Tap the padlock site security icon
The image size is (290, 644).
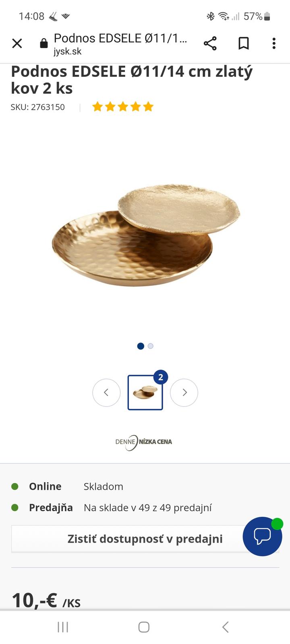tap(44, 43)
